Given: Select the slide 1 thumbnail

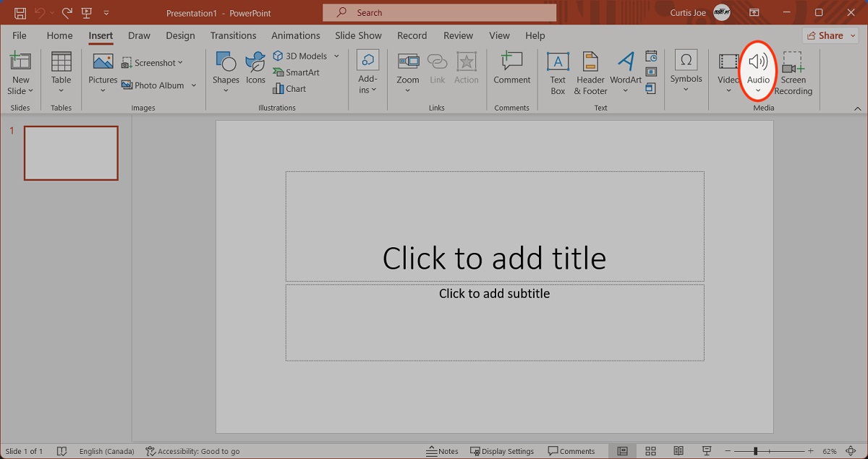Looking at the screenshot, I should click(x=70, y=153).
